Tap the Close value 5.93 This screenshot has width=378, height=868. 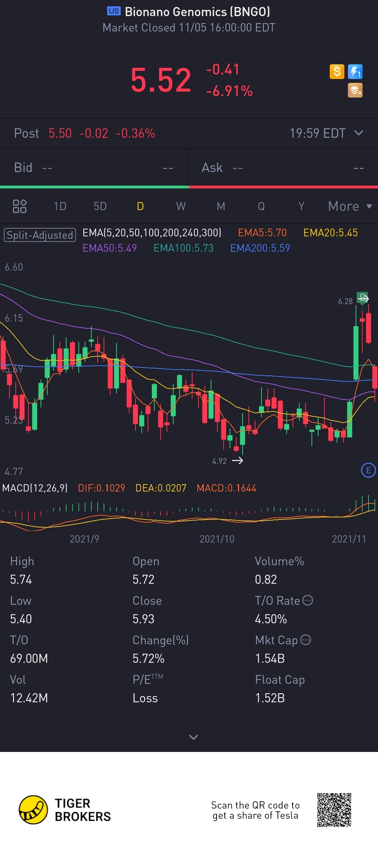143,619
